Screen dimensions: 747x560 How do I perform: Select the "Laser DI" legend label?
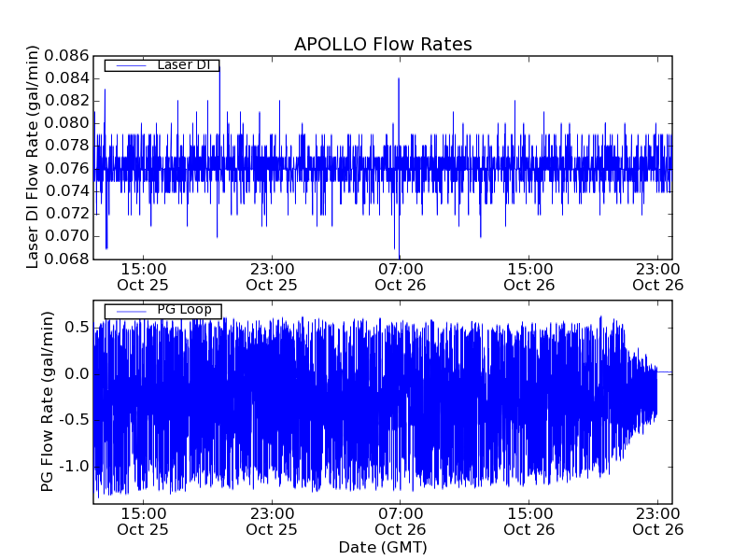coord(184,64)
